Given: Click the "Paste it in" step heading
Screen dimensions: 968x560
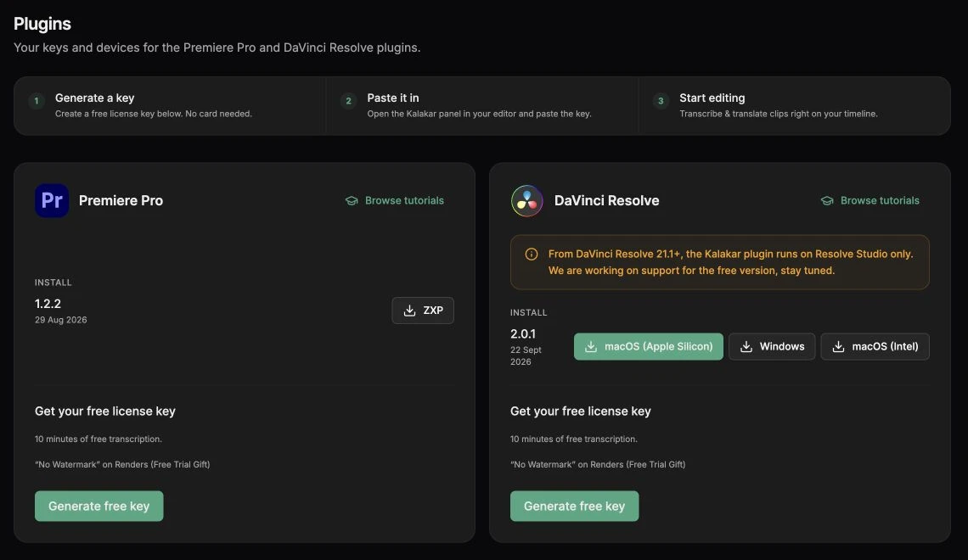Looking at the screenshot, I should pyautogui.click(x=392, y=98).
